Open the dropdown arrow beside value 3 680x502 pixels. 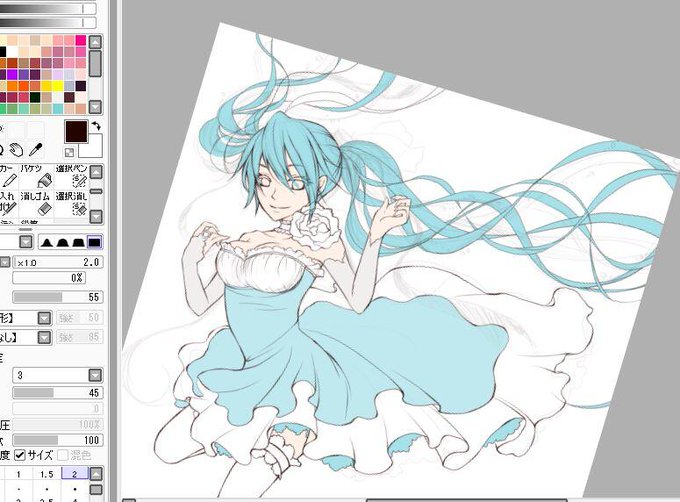pos(95,375)
